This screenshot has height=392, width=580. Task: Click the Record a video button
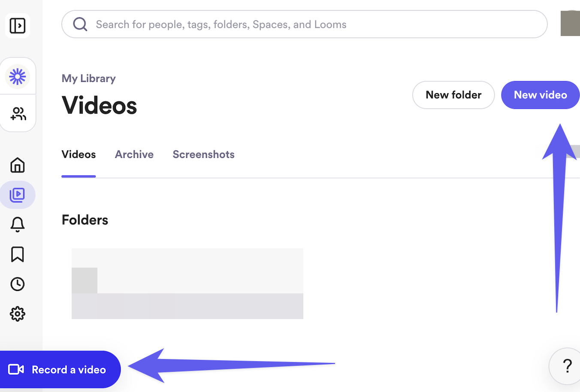(60, 370)
